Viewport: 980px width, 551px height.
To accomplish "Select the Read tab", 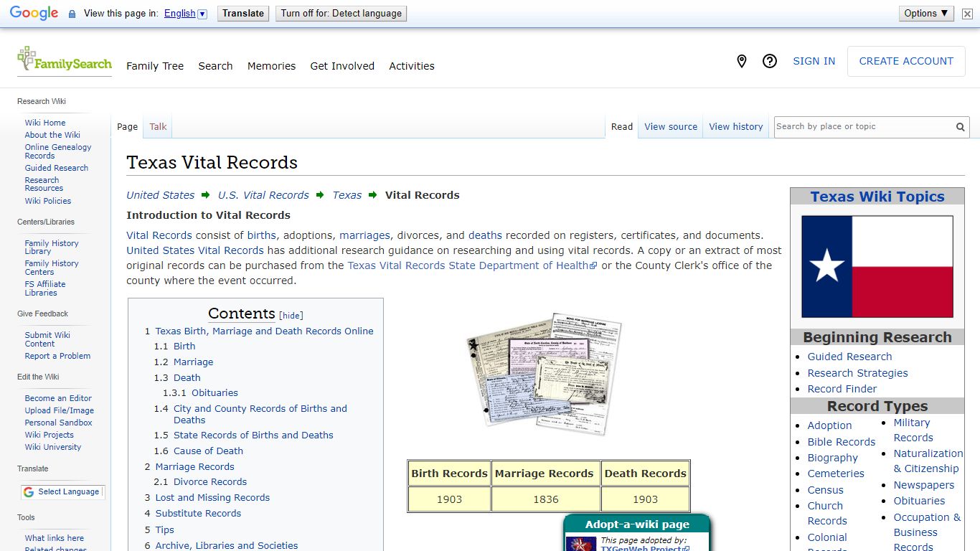I will point(622,127).
